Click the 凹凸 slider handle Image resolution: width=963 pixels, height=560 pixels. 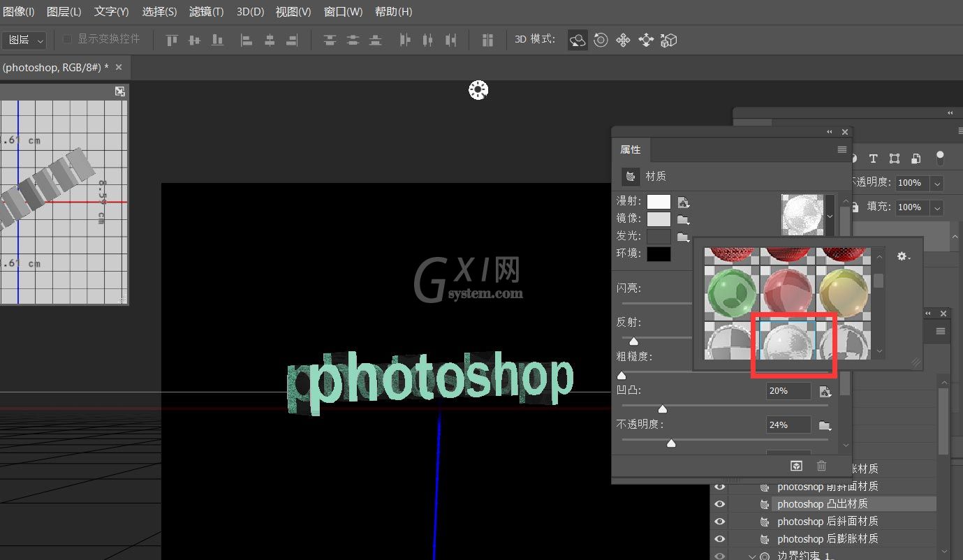(663, 408)
